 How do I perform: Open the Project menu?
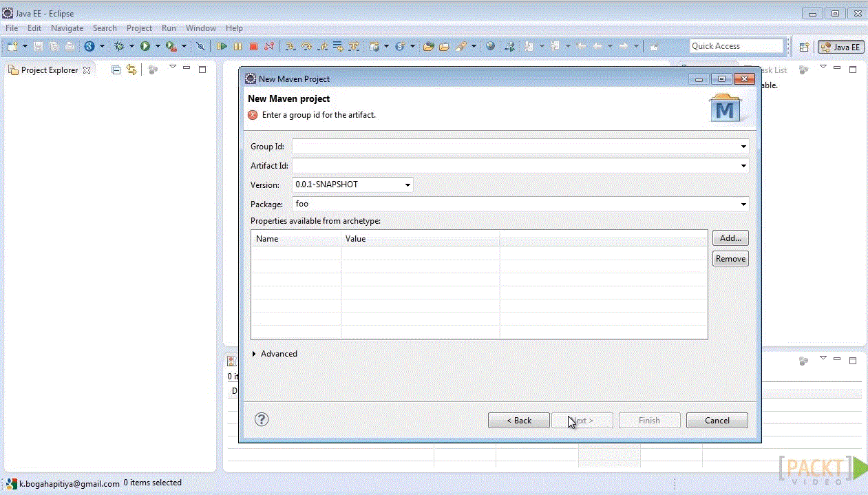coord(139,28)
